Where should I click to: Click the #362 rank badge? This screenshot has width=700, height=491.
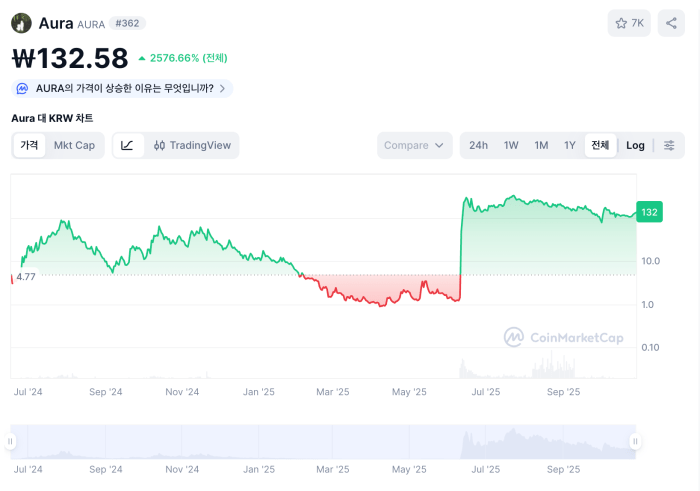127,23
